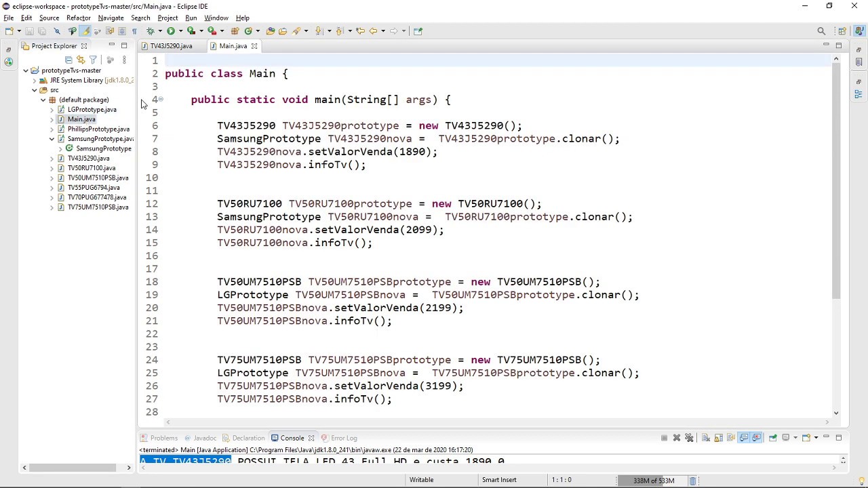
Task: Click the Save toolbar icon
Action: [x=29, y=30]
